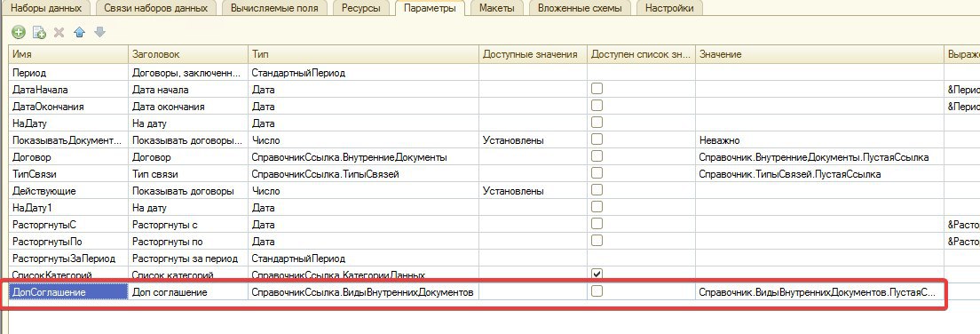Tick checkbox for the НаДату1 row
This screenshot has height=334, width=980.
tap(597, 207)
